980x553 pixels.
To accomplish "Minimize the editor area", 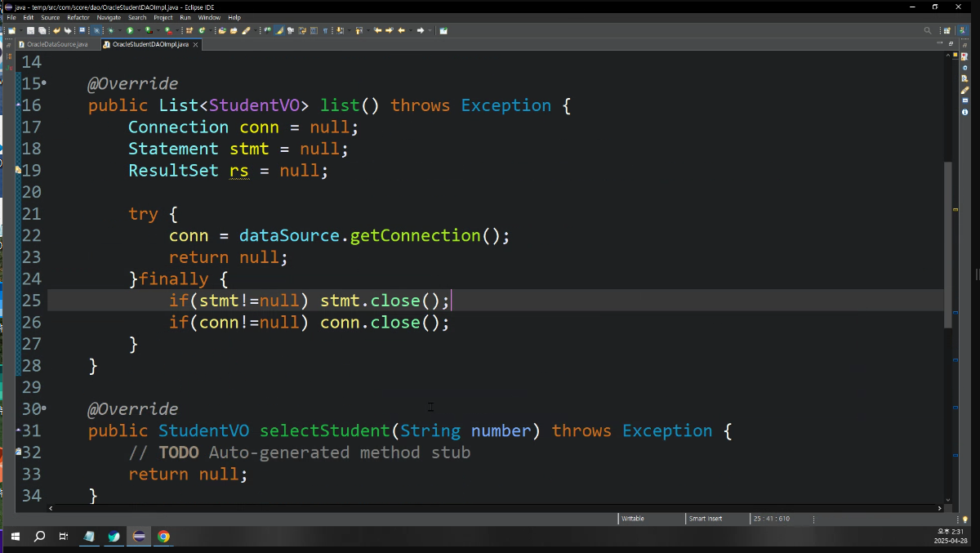I will pyautogui.click(x=939, y=42).
